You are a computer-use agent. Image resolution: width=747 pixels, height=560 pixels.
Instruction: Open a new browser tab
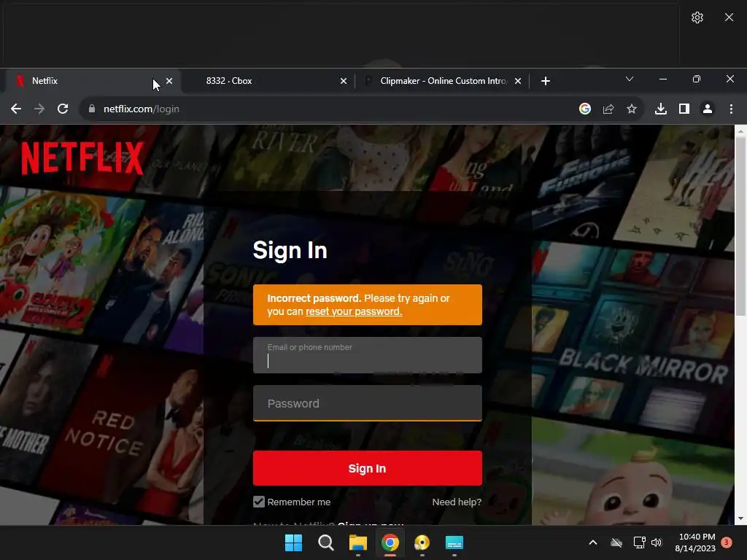[x=546, y=81]
